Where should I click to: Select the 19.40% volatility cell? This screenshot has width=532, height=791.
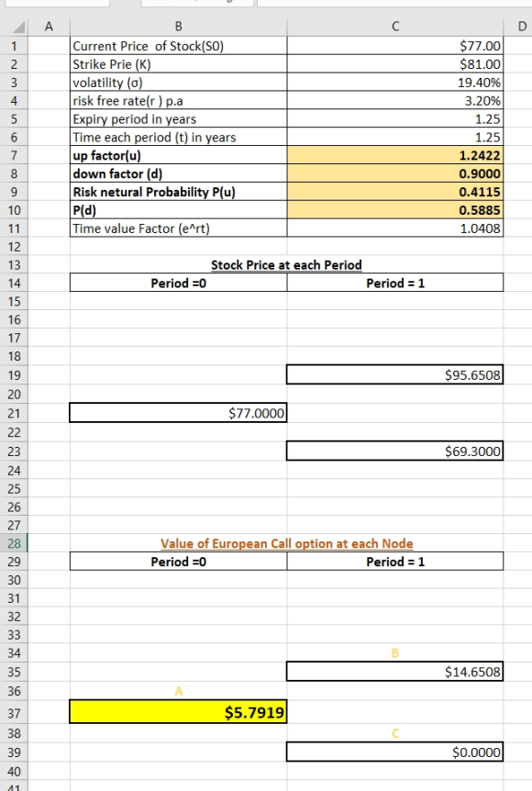pyautogui.click(x=394, y=83)
